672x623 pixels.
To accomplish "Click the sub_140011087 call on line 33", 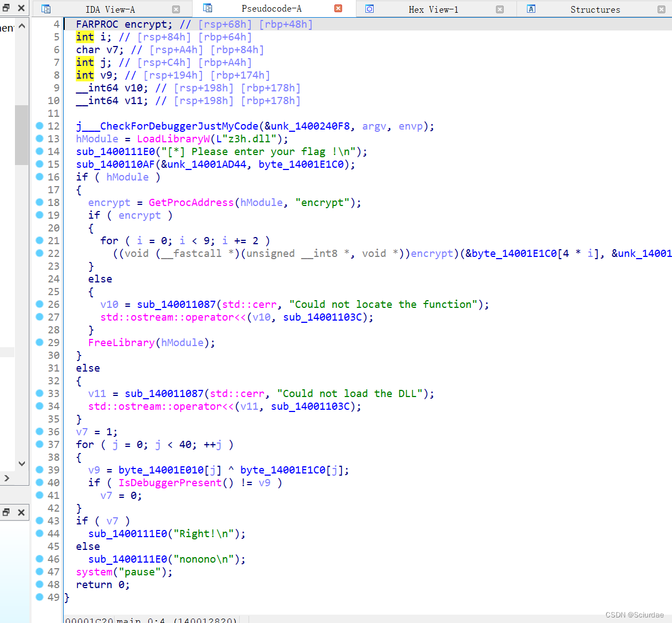I will click(x=164, y=394).
